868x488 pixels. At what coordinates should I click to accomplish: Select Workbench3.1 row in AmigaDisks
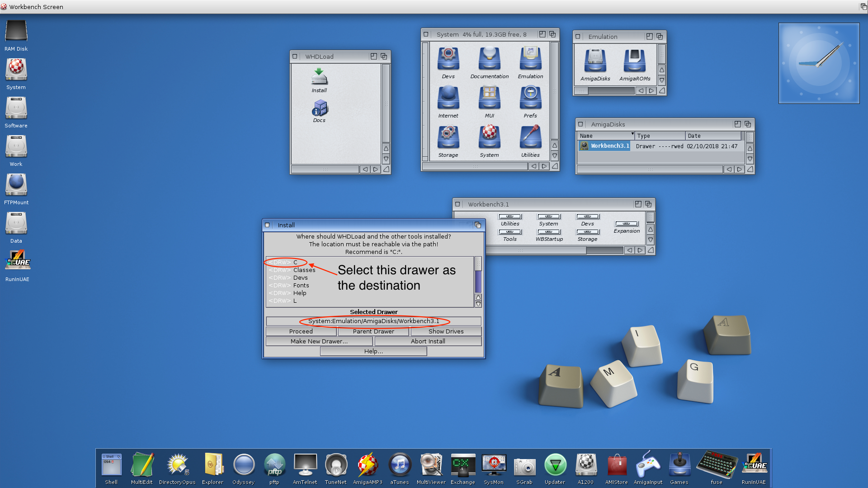point(610,146)
